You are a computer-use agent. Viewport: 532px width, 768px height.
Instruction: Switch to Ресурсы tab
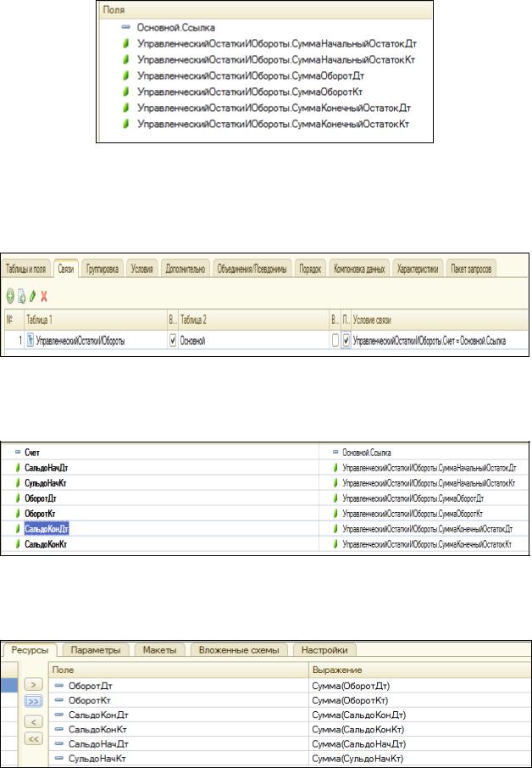click(x=30, y=650)
